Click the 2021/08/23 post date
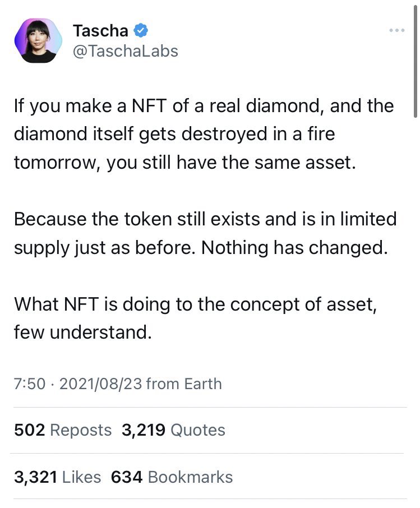The width and height of the screenshot is (420, 508). [102, 384]
